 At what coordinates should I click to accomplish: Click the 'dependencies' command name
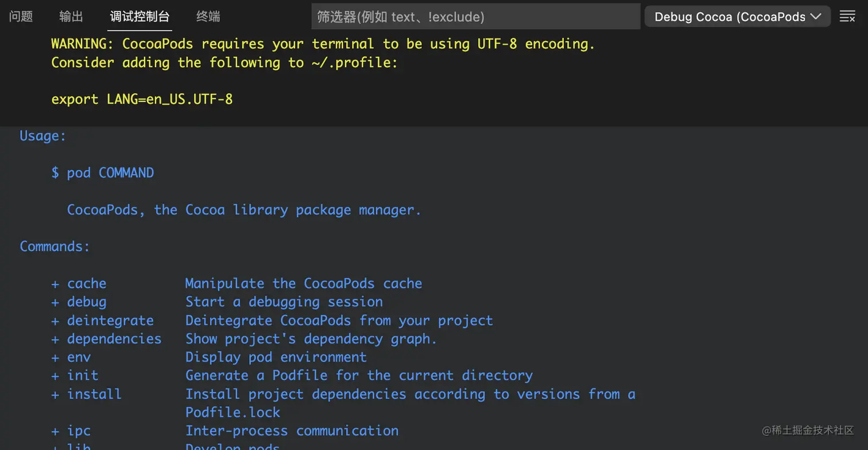pyautogui.click(x=114, y=339)
